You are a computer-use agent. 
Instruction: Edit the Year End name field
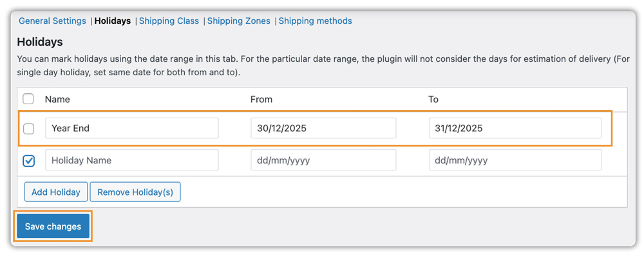pyautogui.click(x=132, y=129)
